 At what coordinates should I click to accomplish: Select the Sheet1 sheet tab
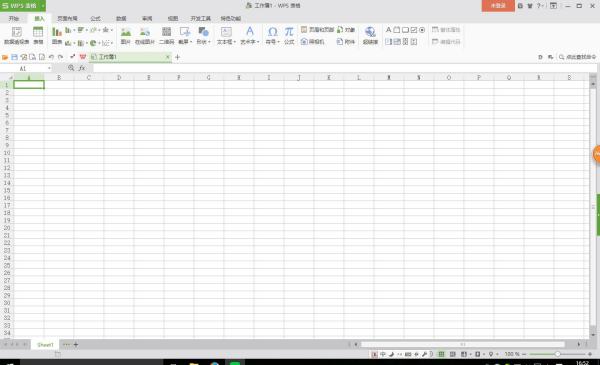pos(45,345)
